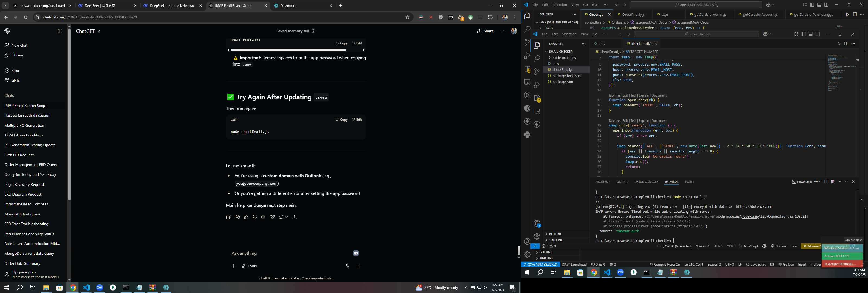The image size is (868, 293).
Task: Open OrderPriorty.js tab in oms window
Action: (x=633, y=14)
